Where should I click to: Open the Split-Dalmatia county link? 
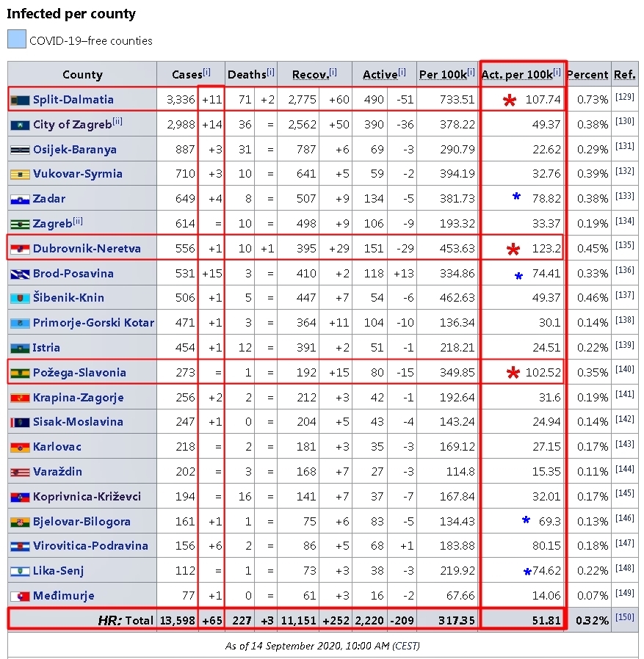(x=73, y=100)
